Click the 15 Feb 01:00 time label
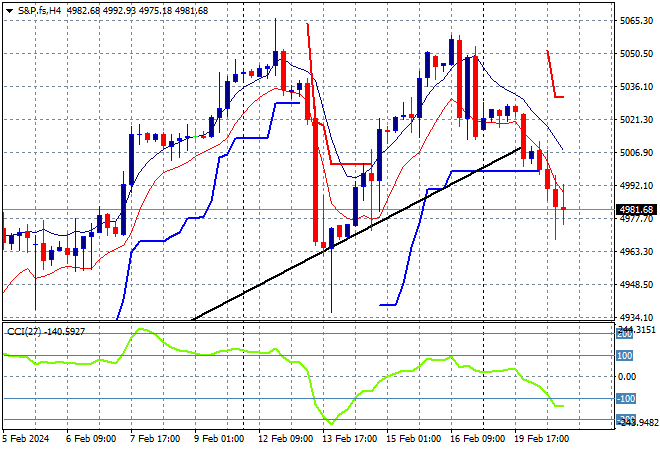The height and width of the screenshot is (450, 660). [413, 439]
